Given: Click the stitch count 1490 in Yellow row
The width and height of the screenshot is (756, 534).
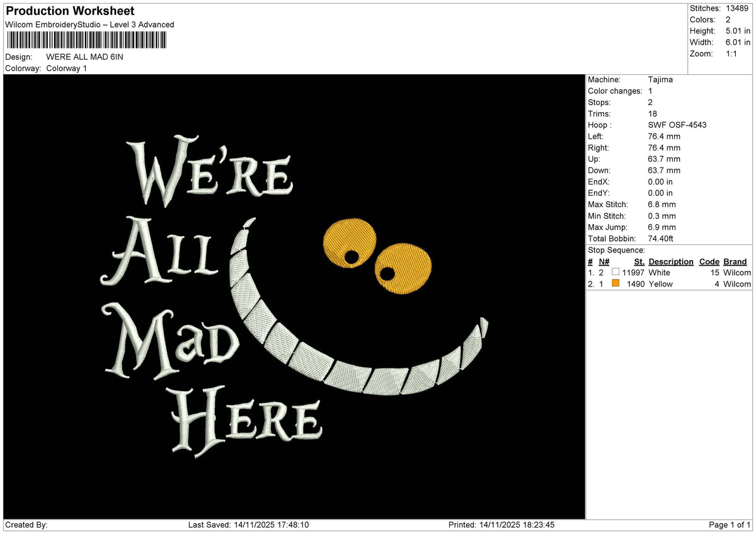Looking at the screenshot, I should tap(636, 284).
